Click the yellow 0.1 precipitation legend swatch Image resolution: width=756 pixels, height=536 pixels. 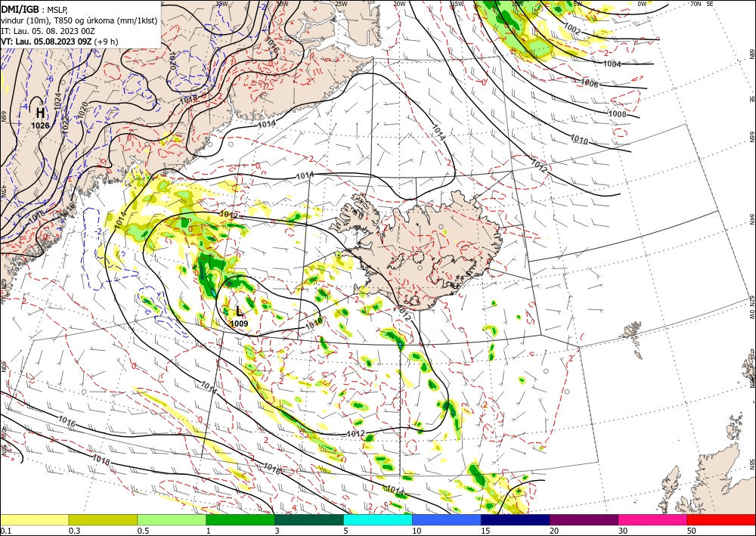(x=34, y=519)
